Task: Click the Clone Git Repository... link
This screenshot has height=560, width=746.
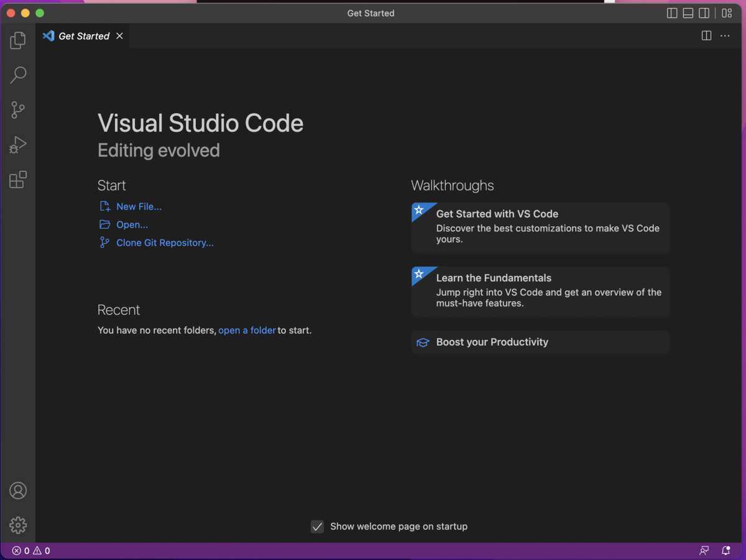Action: tap(165, 242)
